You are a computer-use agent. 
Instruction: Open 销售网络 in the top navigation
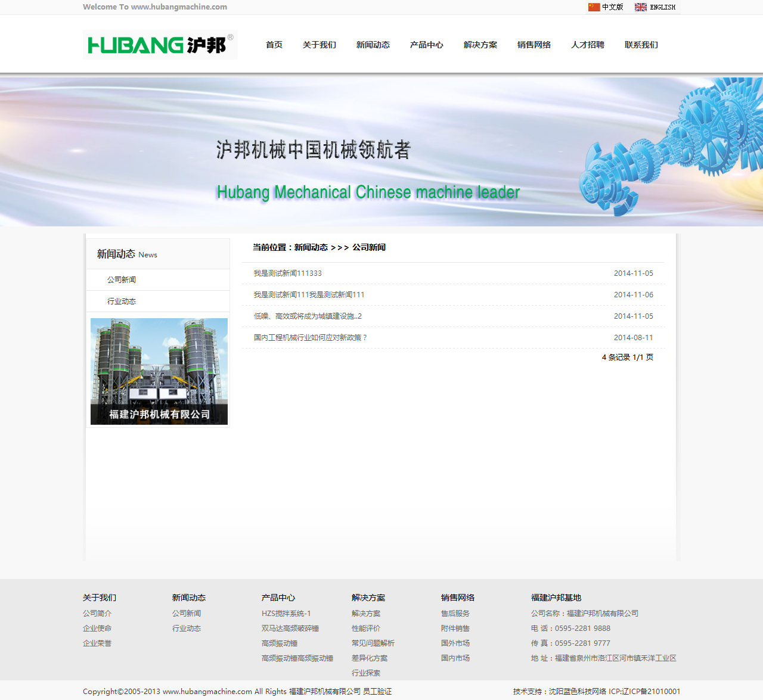(x=534, y=45)
